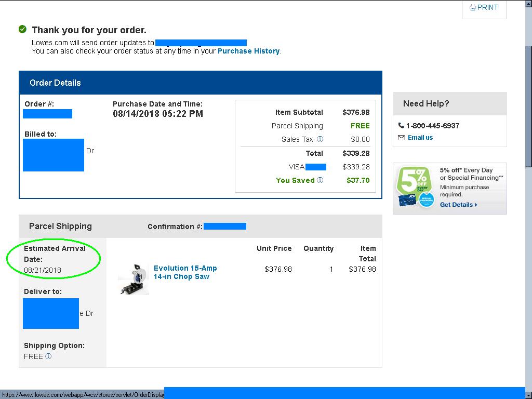Click the envelope icon beside Email us
Image resolution: width=532 pixels, height=399 pixels.
pos(402,137)
